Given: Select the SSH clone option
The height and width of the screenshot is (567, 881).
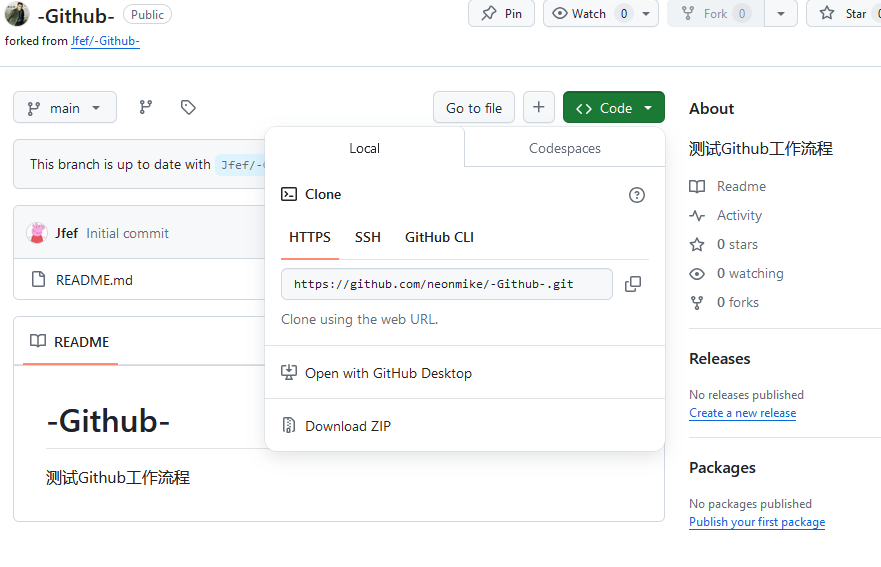Looking at the screenshot, I should (x=367, y=238).
